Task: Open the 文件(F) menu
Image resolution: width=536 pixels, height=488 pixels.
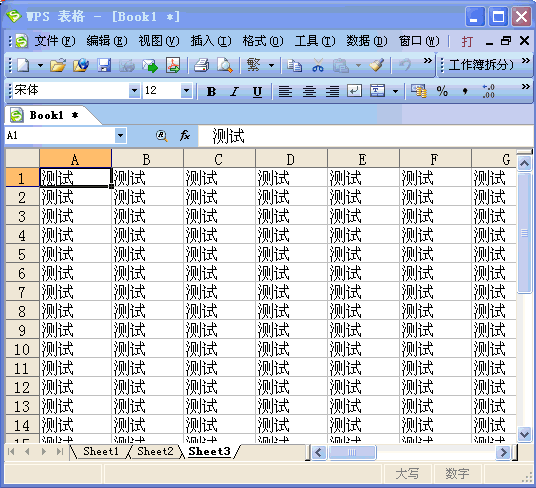Action: click(55, 41)
